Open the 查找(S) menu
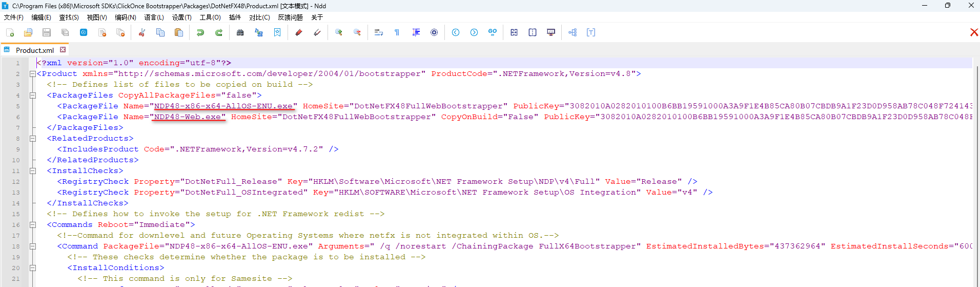The image size is (980, 287). point(69,17)
